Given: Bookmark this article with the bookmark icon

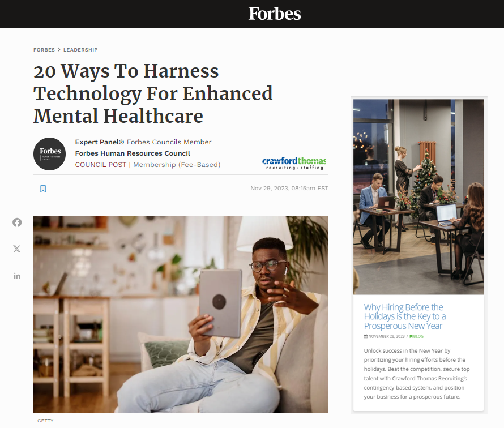Looking at the screenshot, I should 43,189.
